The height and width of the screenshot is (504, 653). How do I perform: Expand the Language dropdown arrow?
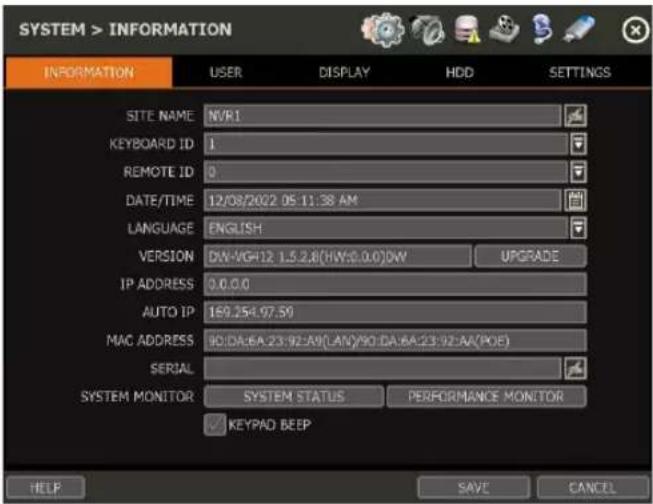click(578, 228)
